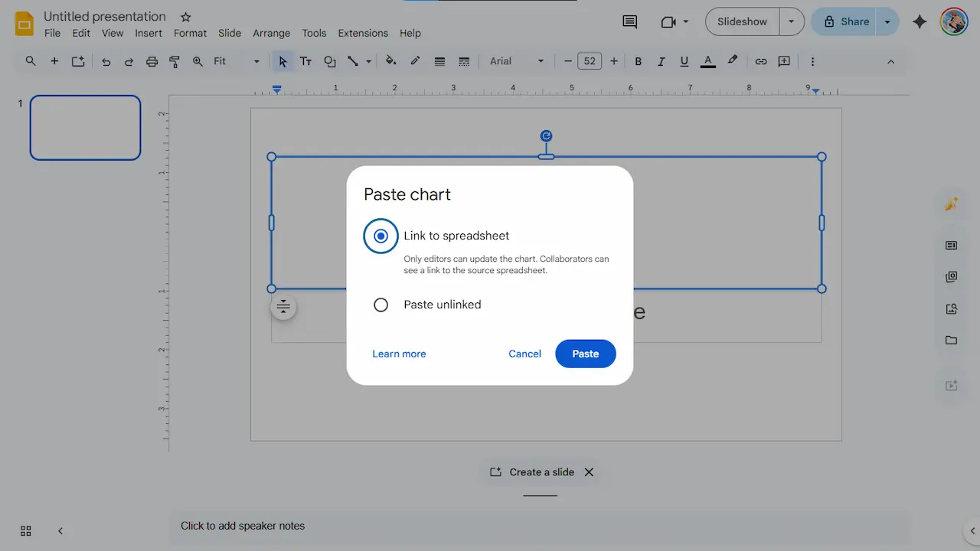The image size is (980, 551).
Task: Open the Border color pencil
Action: (415, 61)
